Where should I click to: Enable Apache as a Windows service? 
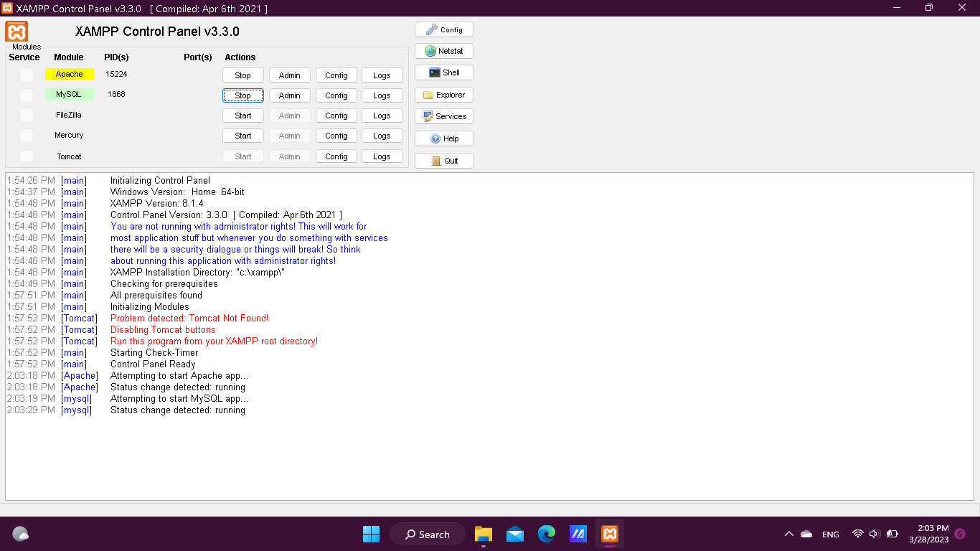[x=26, y=74]
